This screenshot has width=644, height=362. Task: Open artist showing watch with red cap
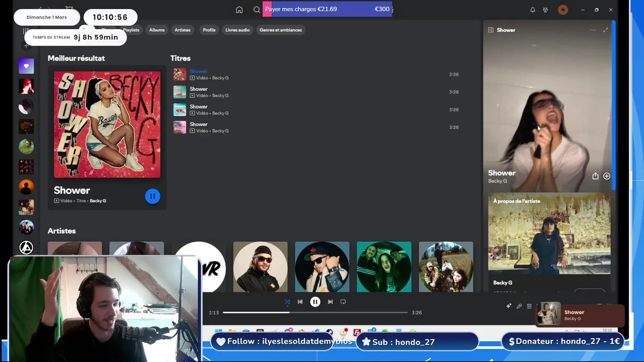[322, 267]
